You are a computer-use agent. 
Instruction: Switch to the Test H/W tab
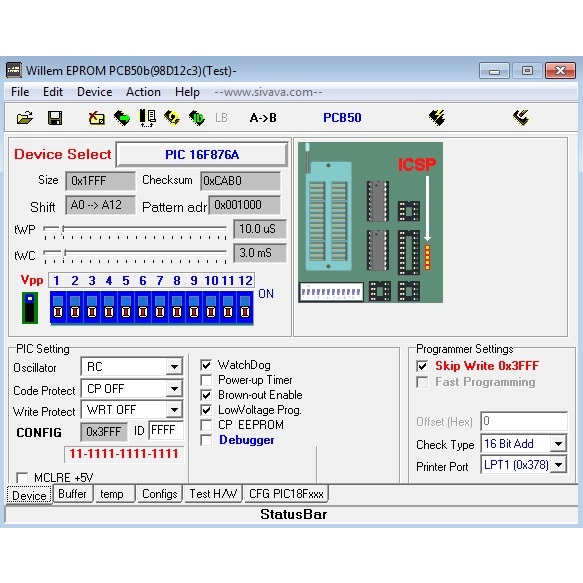(x=213, y=494)
